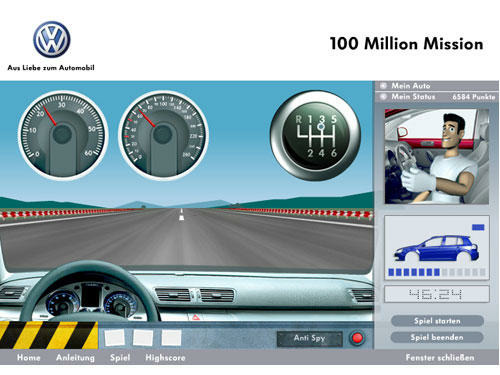Click the steering wheel in cockpit
This screenshot has height=375, width=500.
click(x=90, y=292)
